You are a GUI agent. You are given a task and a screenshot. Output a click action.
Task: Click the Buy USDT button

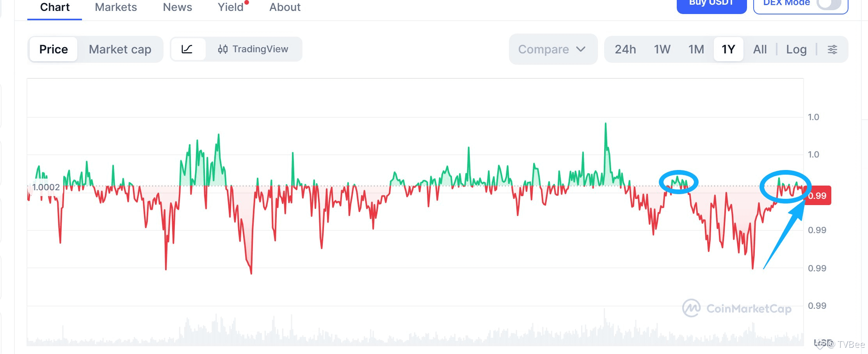(711, 4)
